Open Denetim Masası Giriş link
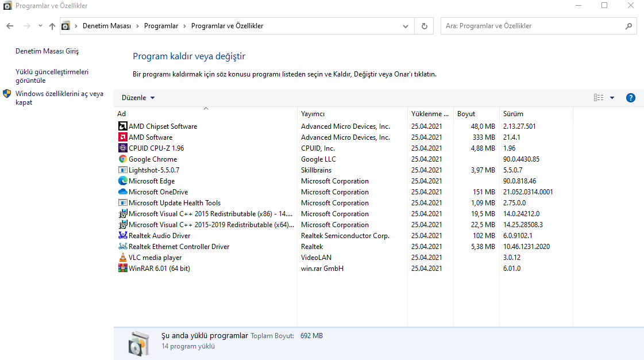The height and width of the screenshot is (360, 644). point(47,51)
